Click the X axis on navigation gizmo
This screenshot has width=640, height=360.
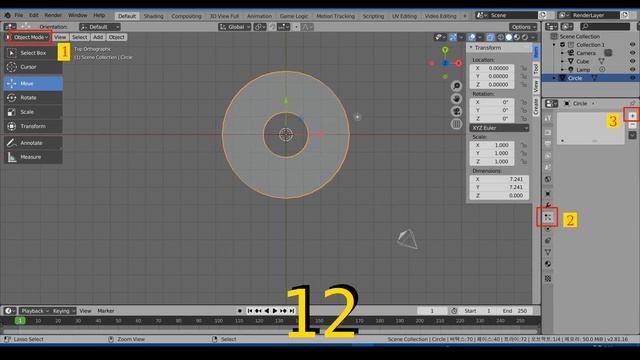(458, 63)
